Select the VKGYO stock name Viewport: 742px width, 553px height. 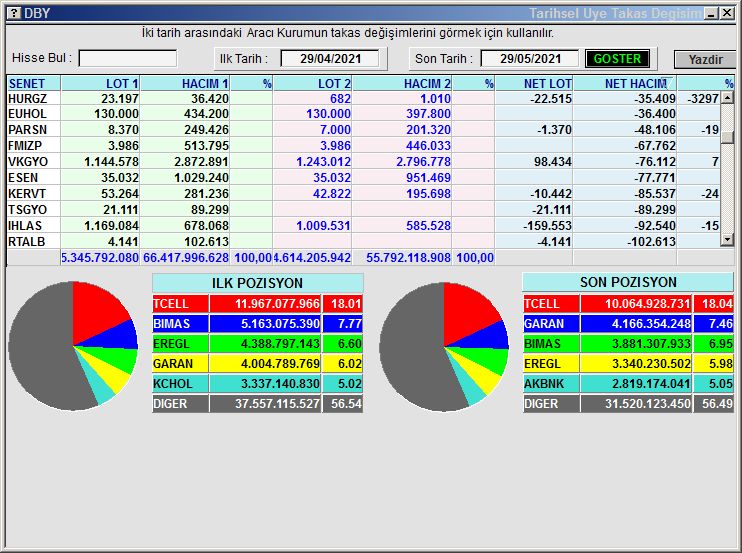(x=28, y=162)
